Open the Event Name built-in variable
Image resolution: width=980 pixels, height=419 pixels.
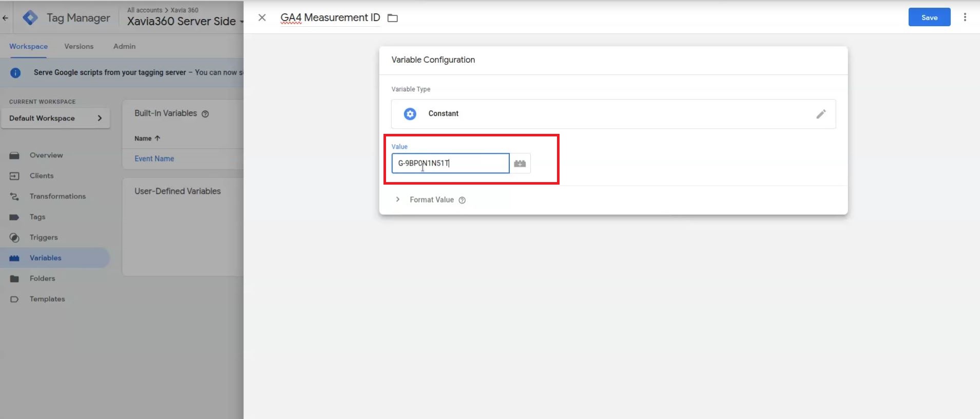(x=154, y=158)
